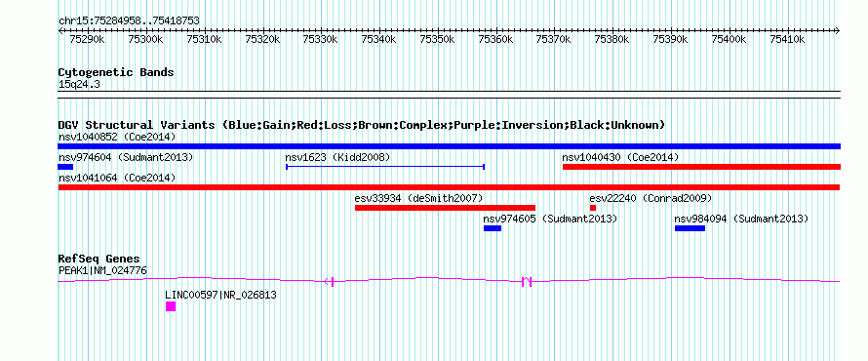
Task: Click the PEAK1|NM_024776 gene label
Action: coord(102,270)
